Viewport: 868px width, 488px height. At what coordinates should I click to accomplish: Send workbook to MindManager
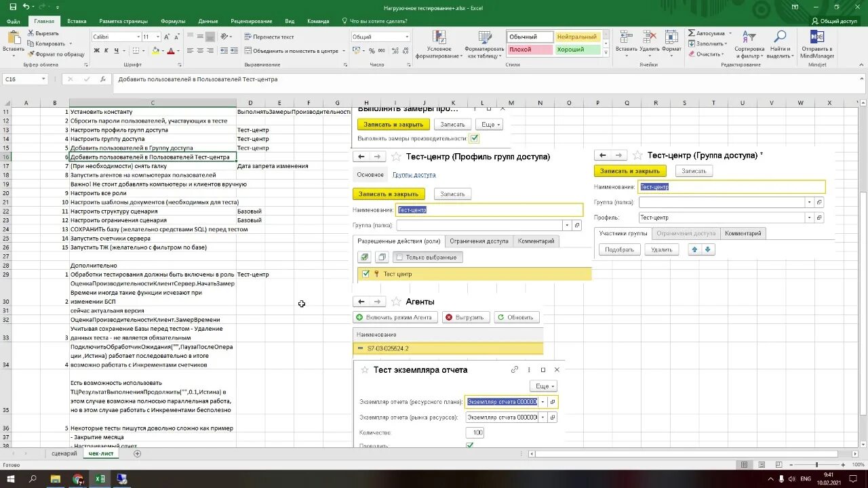click(x=816, y=45)
